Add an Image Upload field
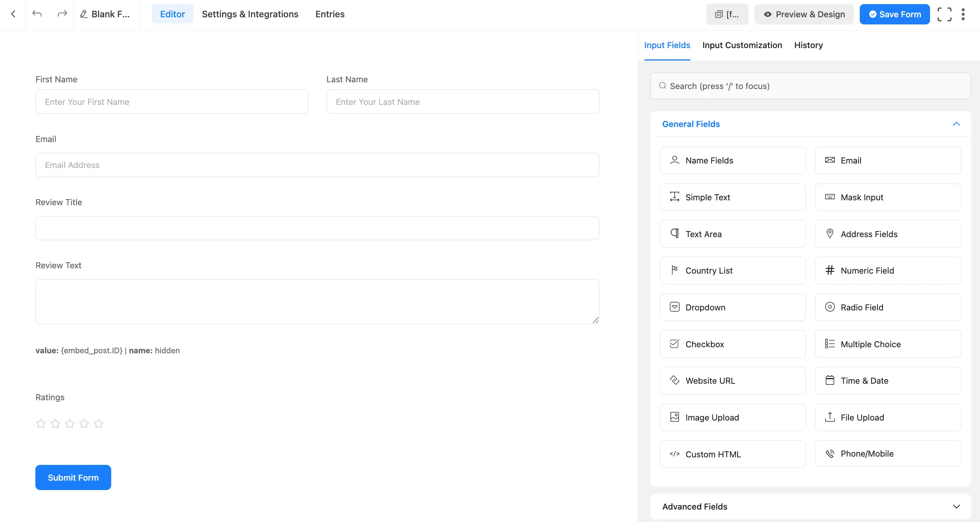 733,417
